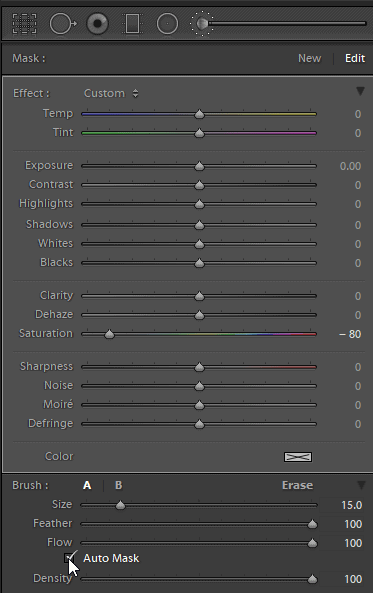This screenshot has width=373, height=593.
Task: Open the Effect Custom preset dropdown
Action: pyautogui.click(x=111, y=93)
